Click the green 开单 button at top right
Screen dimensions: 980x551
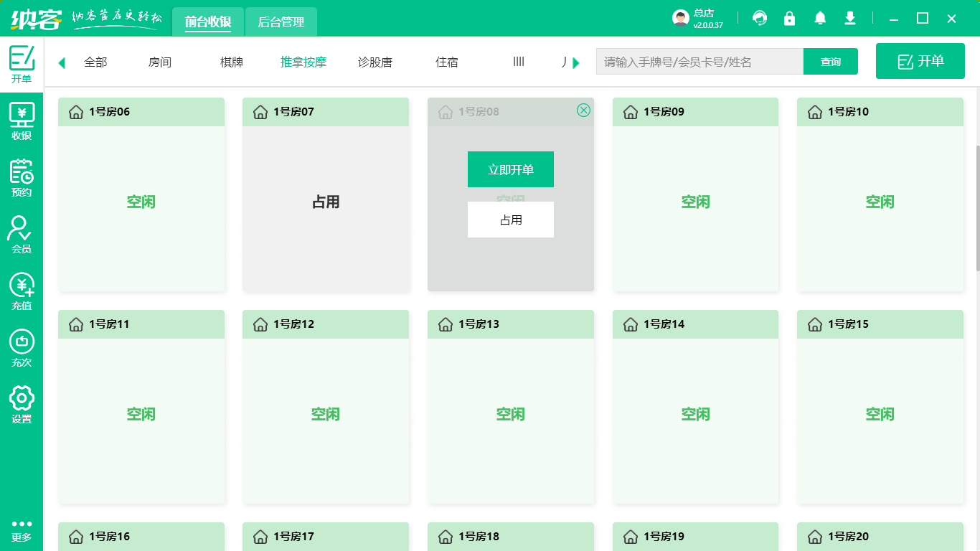920,61
